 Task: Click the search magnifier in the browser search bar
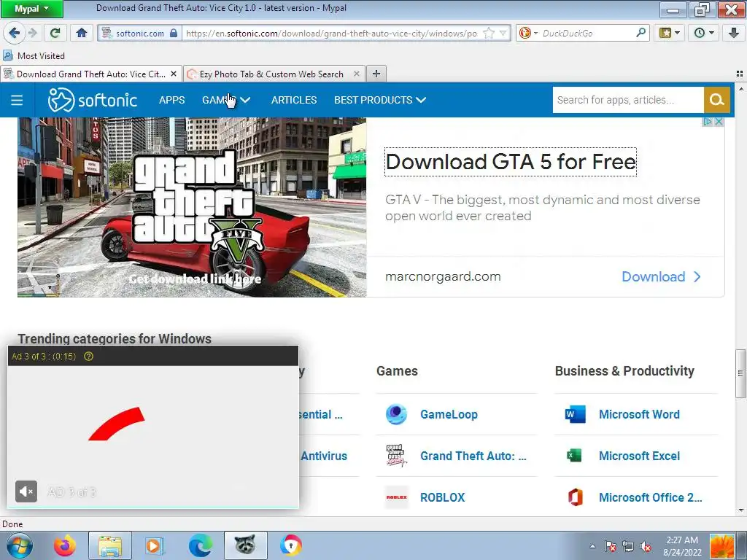click(x=640, y=33)
